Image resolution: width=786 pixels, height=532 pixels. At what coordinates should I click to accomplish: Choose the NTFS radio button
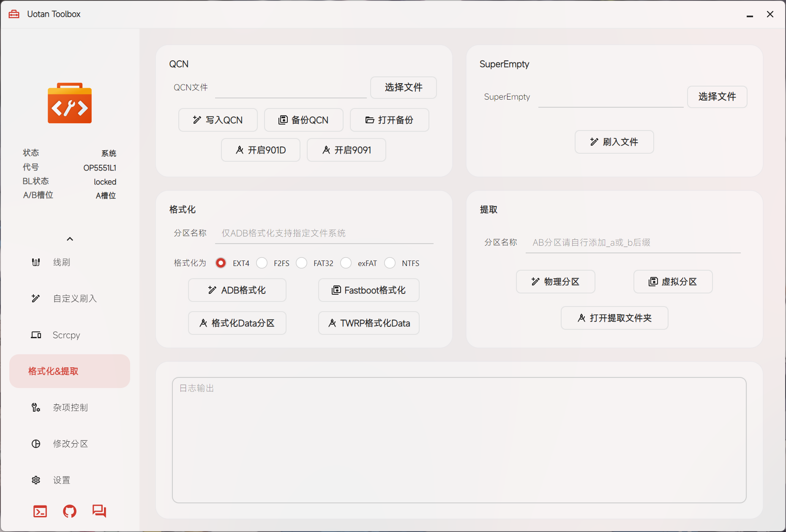390,263
